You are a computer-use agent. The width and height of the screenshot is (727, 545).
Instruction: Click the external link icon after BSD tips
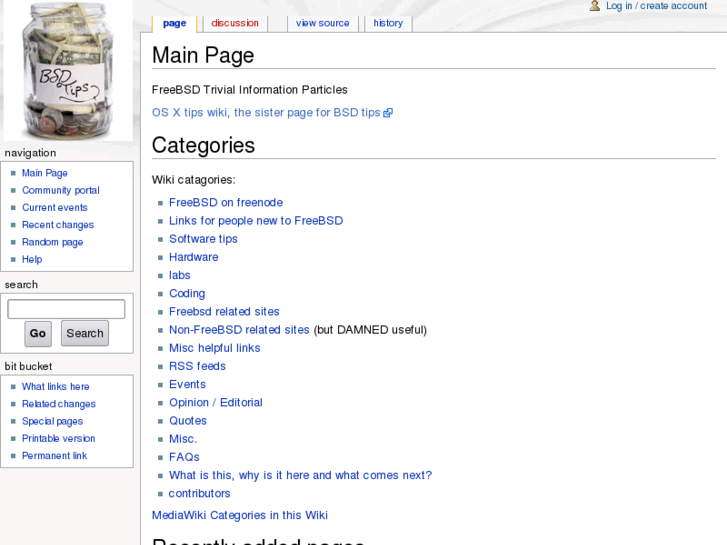[388, 113]
